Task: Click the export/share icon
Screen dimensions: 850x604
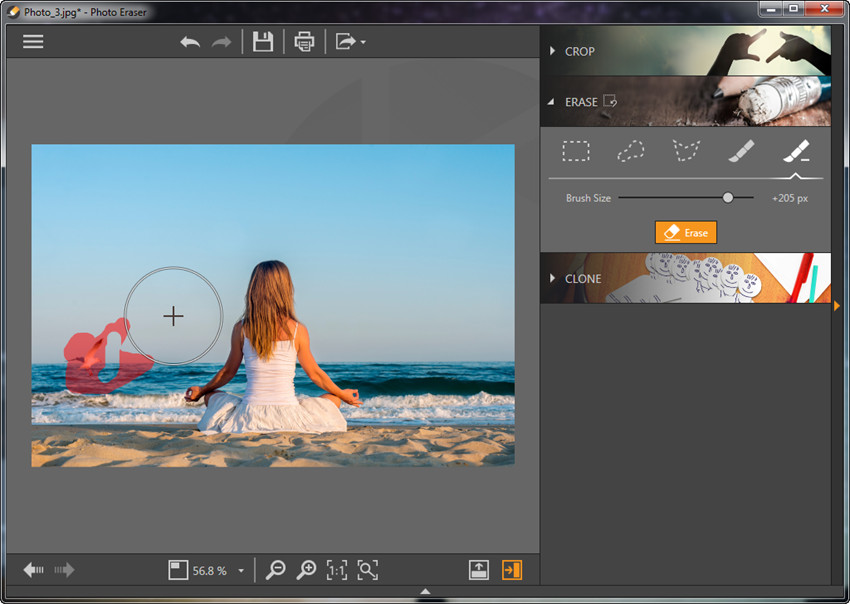Action: coord(345,41)
